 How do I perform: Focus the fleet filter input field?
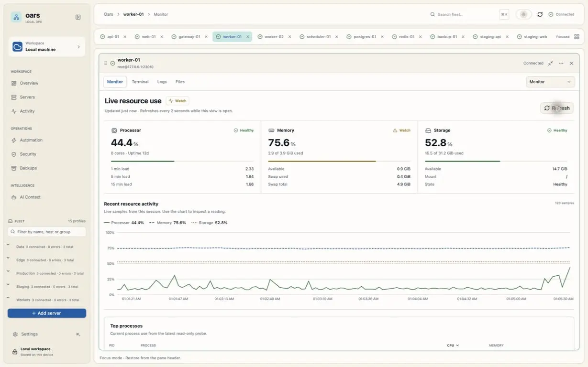point(47,232)
